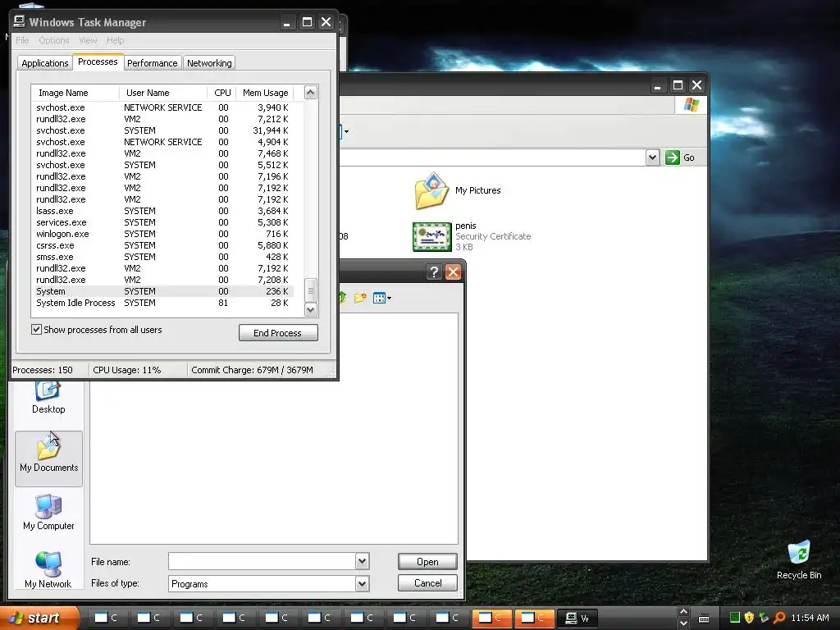Click Cancel in the file dialog
840x630 pixels.
click(x=427, y=583)
